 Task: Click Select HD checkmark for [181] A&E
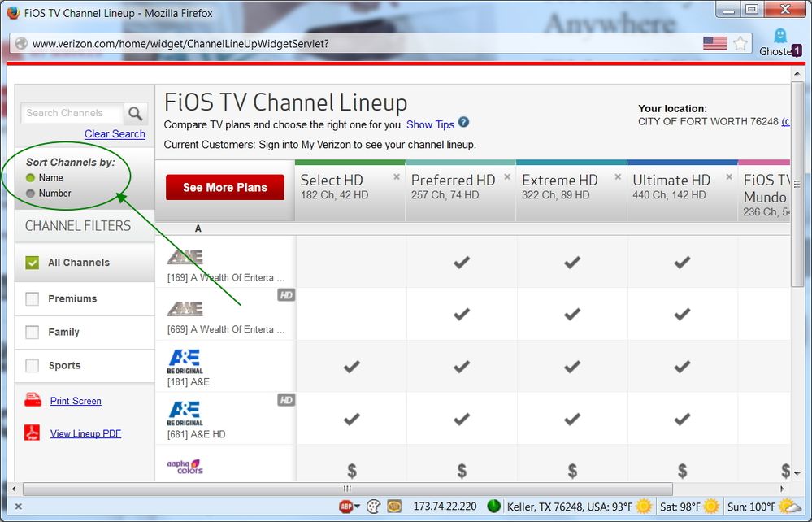click(x=351, y=367)
